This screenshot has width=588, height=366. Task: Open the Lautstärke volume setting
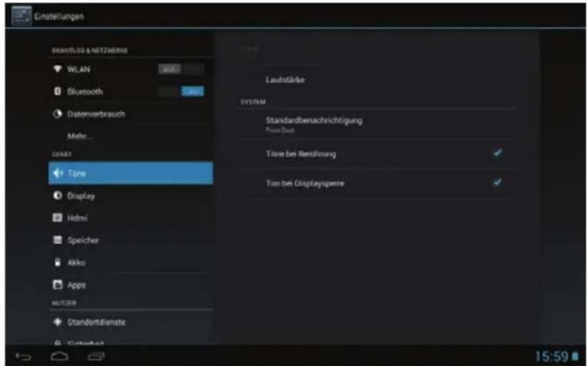tap(378, 80)
